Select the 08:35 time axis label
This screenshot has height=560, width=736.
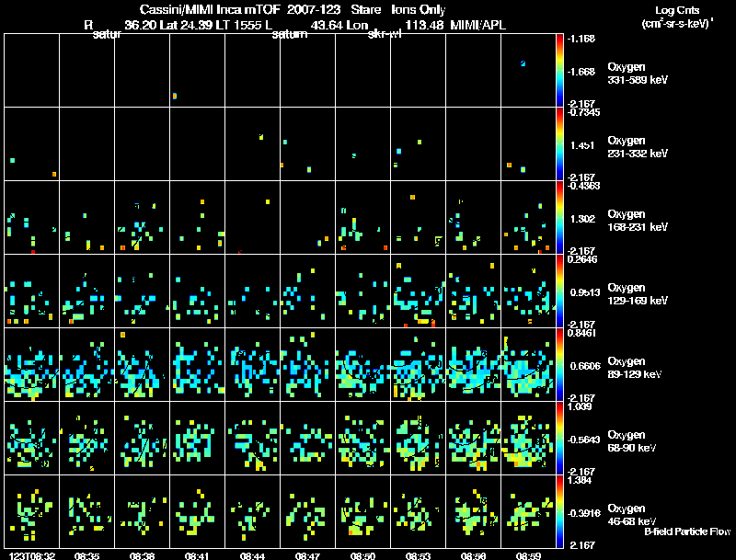click(x=86, y=556)
